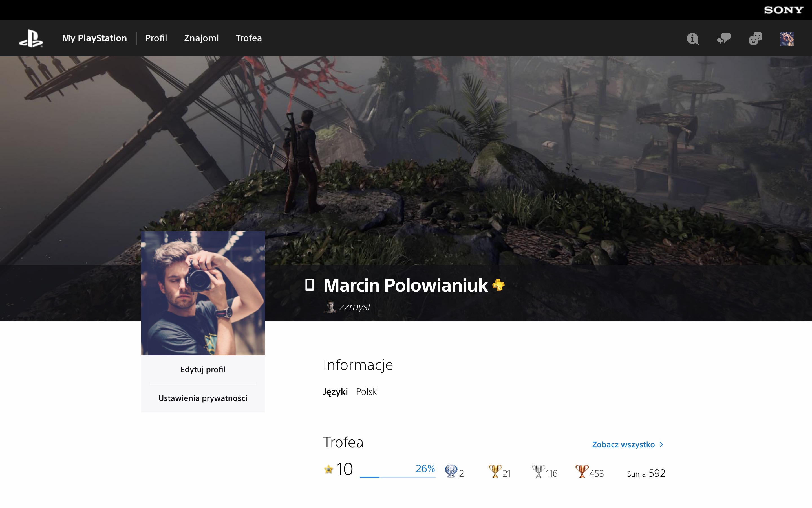Click the gold count 21
The image size is (812, 508).
point(507,473)
